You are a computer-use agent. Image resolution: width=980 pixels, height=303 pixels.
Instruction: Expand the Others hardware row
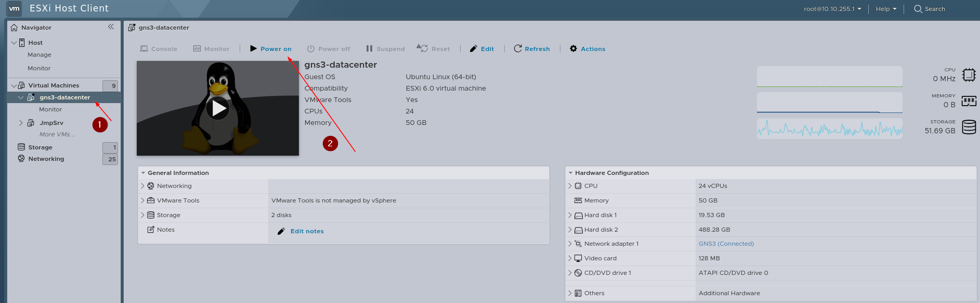tap(570, 293)
